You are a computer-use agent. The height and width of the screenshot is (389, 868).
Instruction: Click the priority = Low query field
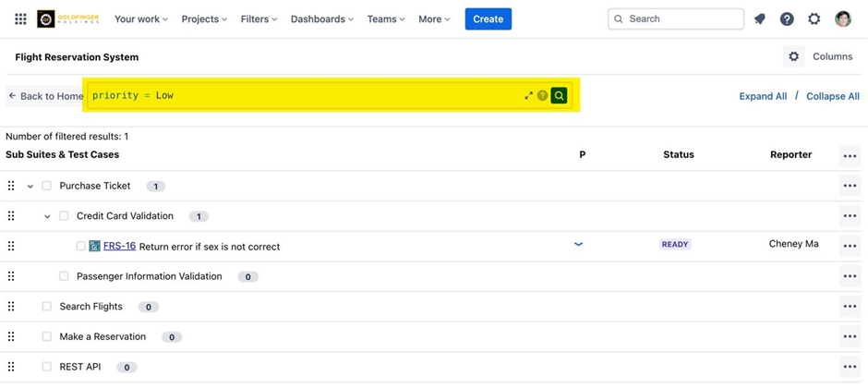[x=305, y=95]
